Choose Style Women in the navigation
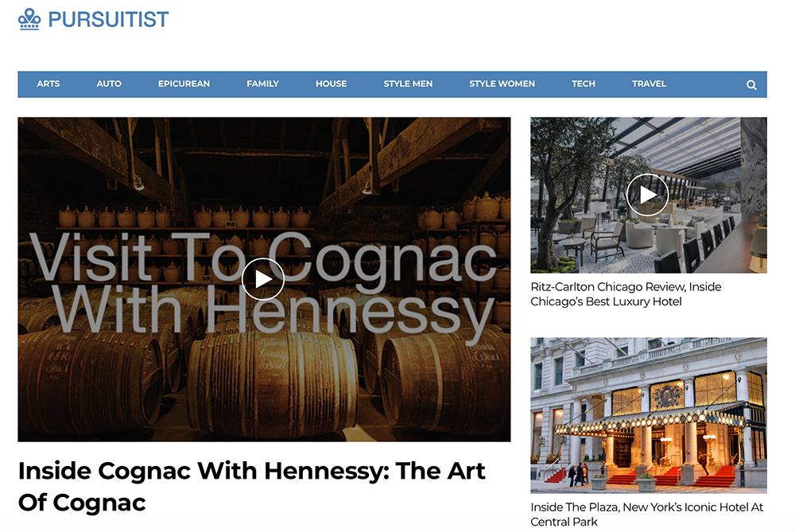The height and width of the screenshot is (532, 795). [x=502, y=83]
